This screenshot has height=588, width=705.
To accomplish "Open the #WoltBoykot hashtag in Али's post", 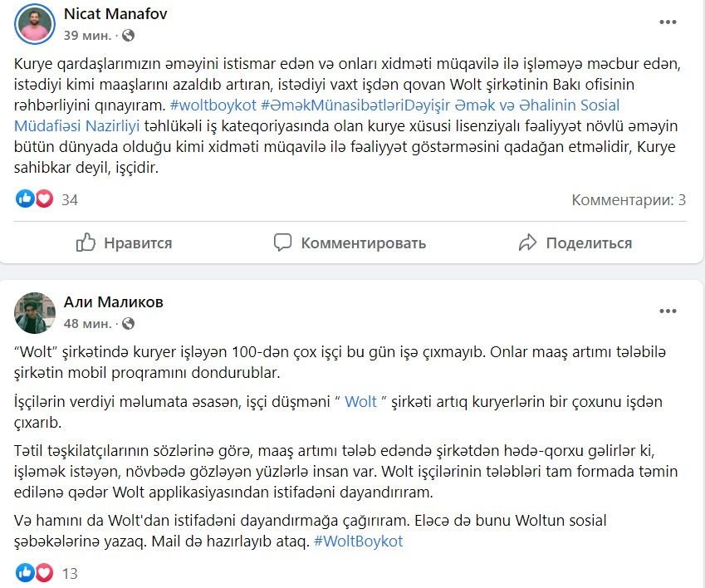I will coord(359,541).
